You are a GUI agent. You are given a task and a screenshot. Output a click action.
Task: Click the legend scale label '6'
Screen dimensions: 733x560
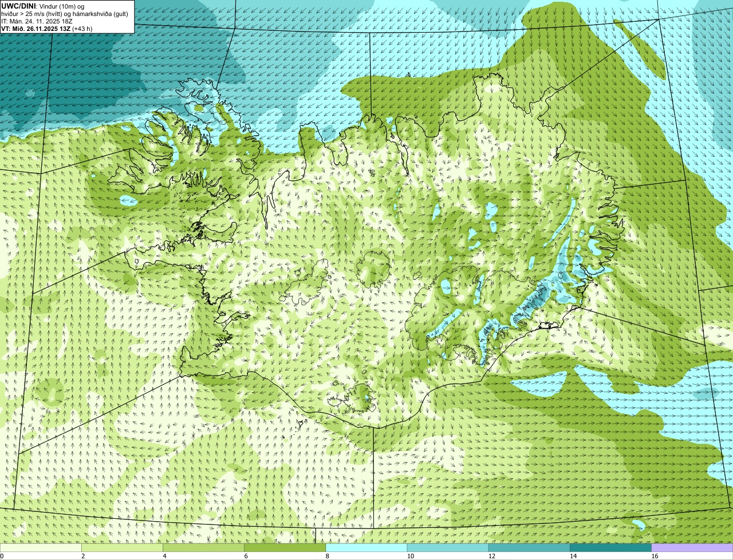coord(246,556)
